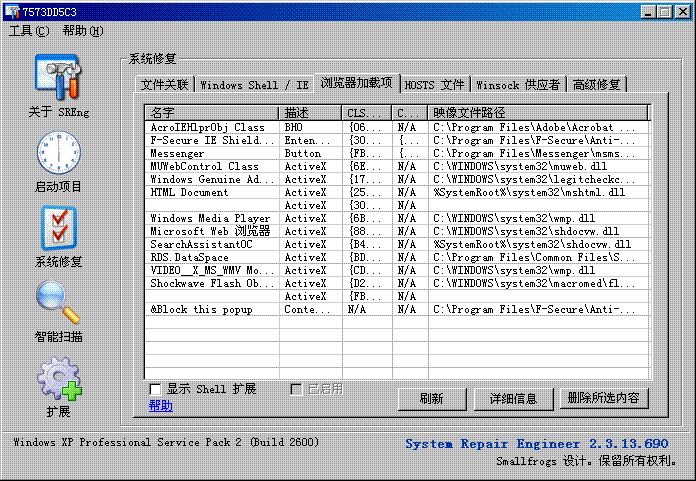Sort by the CLS... column header

pos(367,113)
